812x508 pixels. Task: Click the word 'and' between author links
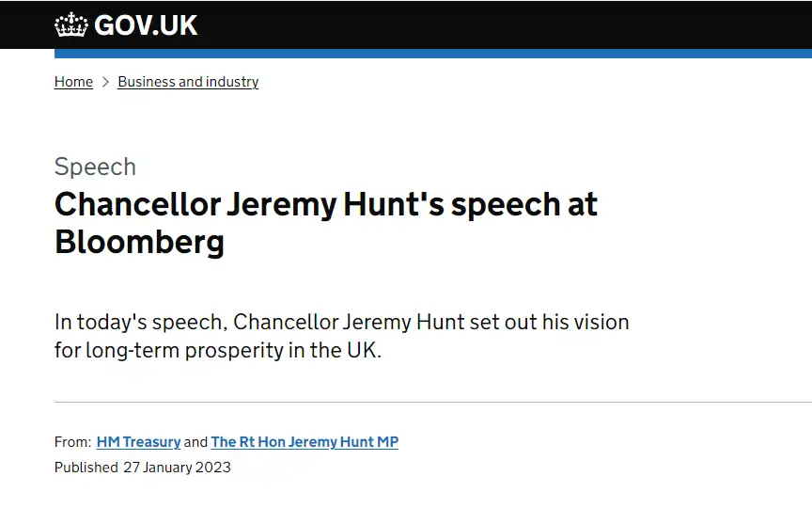[x=195, y=441]
